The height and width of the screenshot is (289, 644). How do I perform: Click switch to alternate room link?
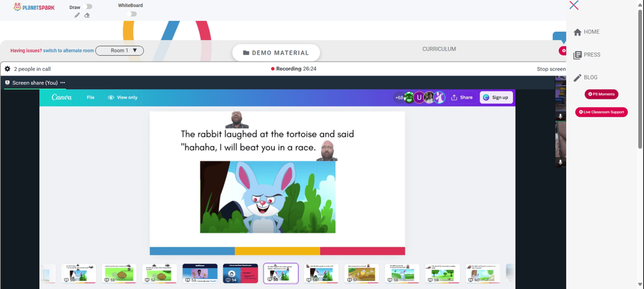click(69, 50)
